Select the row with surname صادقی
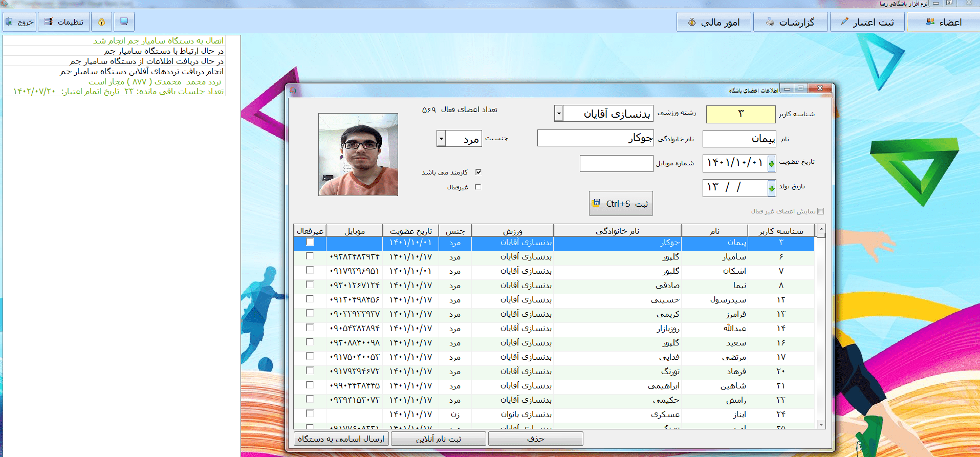Screen dimensions: 980x457 (554, 285)
